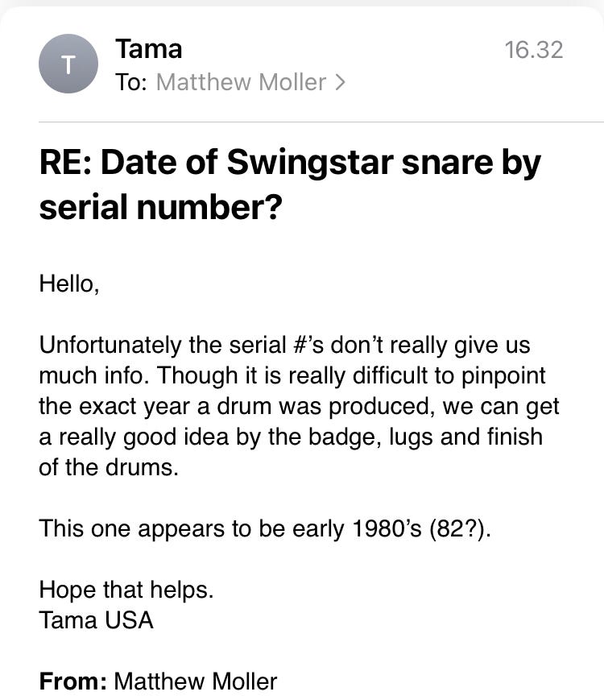Click the "Hope that helps." line
This screenshot has width=604, height=700.
126,590
